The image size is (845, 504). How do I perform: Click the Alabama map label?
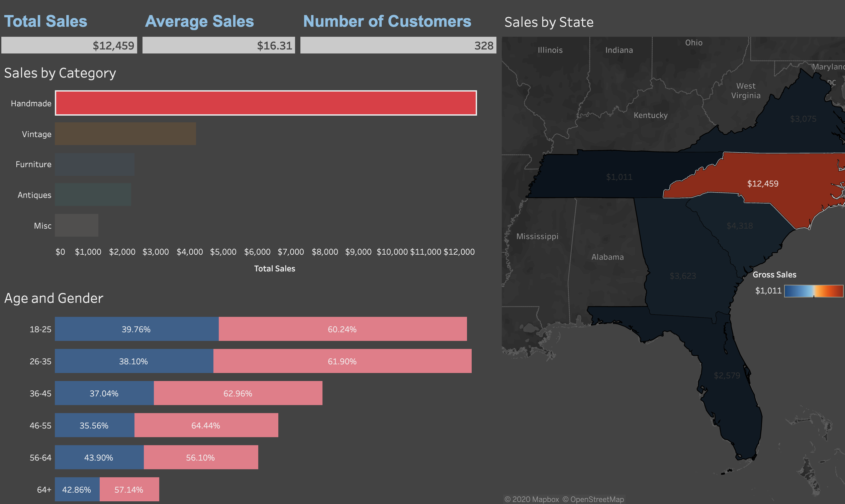pyautogui.click(x=607, y=257)
